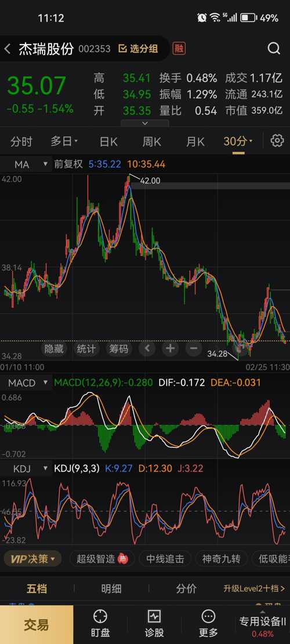Zoom out chart with minus button
Viewport: 290px width, 644px height.
click(x=193, y=349)
